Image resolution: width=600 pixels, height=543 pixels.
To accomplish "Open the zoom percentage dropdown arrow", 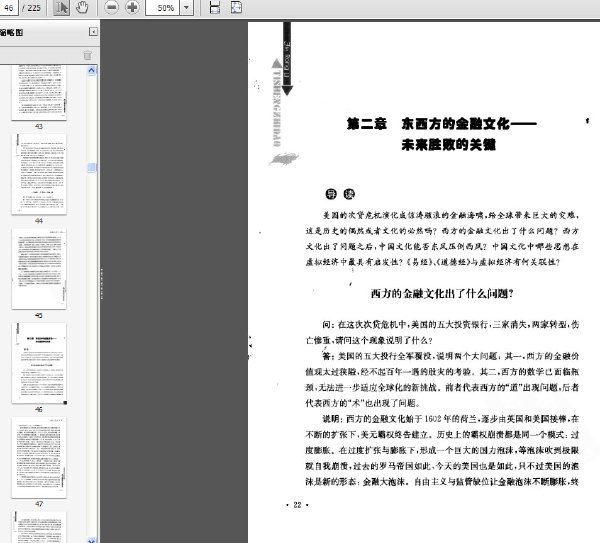I will click(187, 8).
